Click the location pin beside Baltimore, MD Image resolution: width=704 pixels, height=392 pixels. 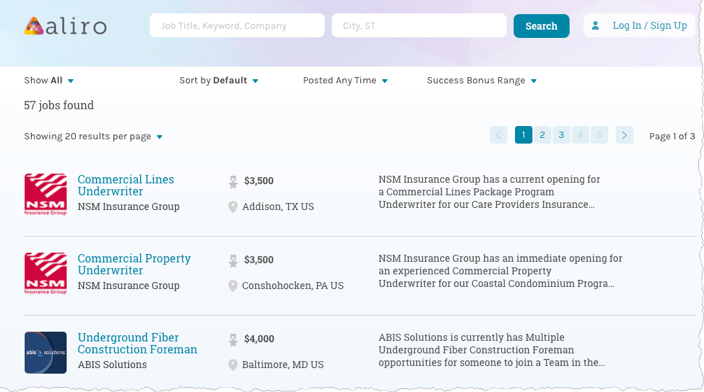click(233, 365)
